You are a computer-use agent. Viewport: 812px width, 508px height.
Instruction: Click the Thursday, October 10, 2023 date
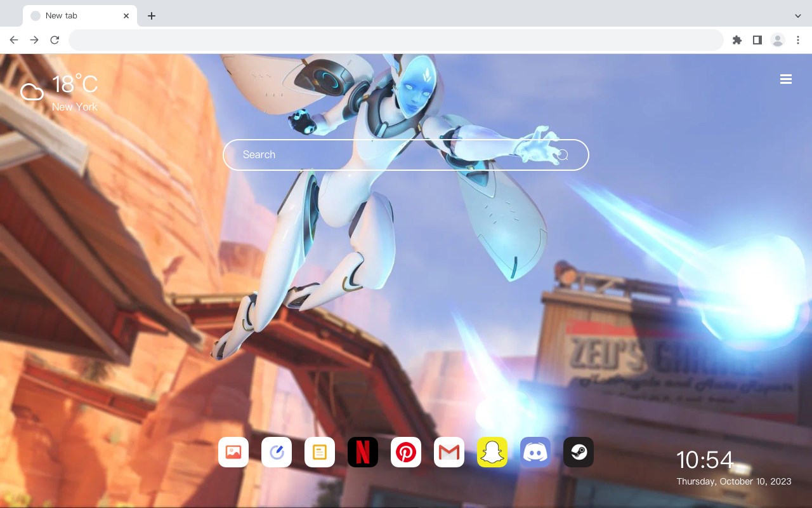point(734,481)
